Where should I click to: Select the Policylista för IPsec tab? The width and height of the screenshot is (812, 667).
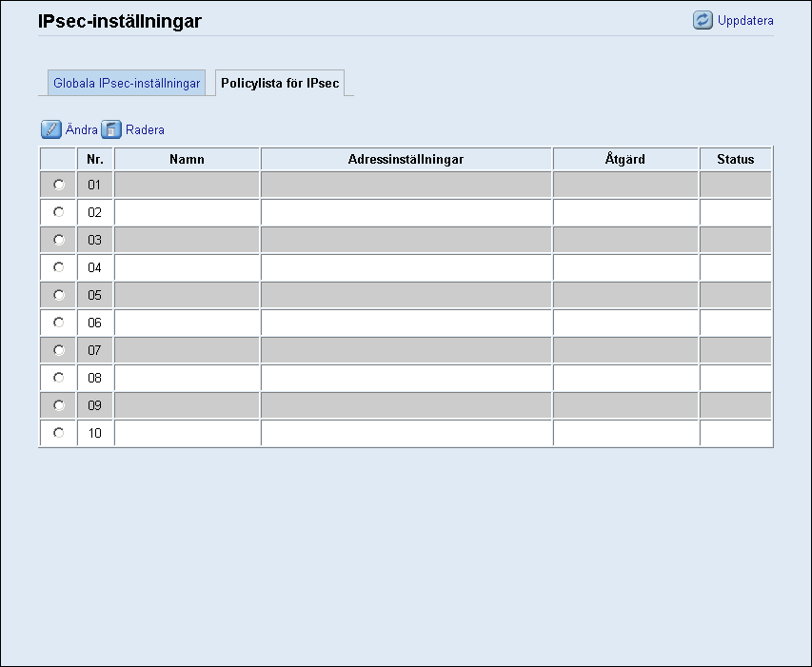(280, 83)
